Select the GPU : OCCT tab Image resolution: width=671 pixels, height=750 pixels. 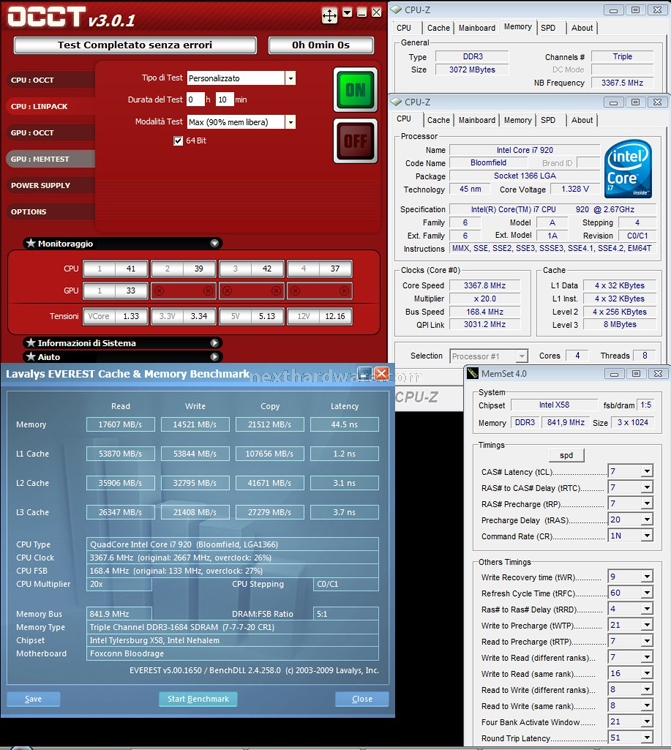(x=50, y=132)
